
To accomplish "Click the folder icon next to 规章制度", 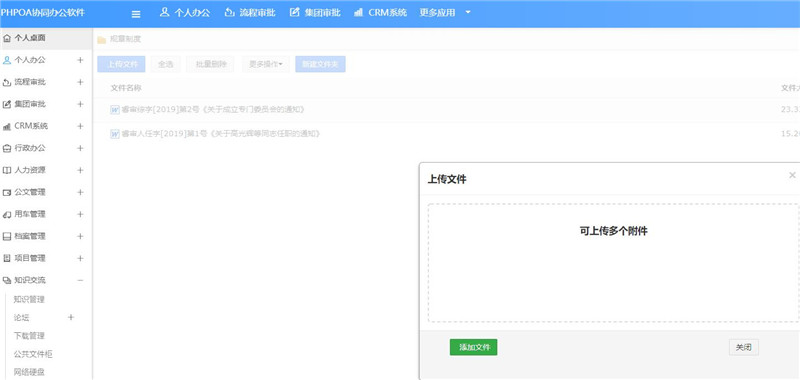I will pos(102,39).
